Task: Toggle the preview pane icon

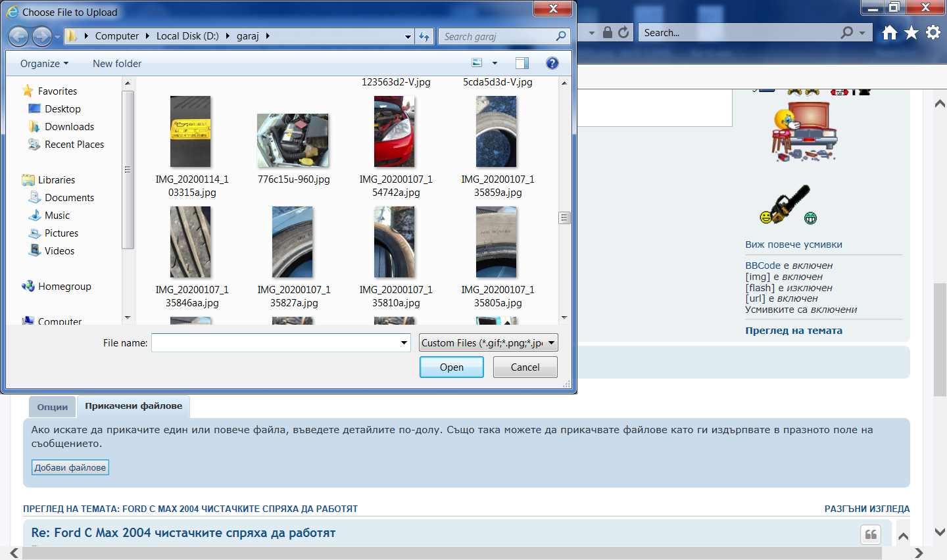Action: pyautogui.click(x=522, y=63)
